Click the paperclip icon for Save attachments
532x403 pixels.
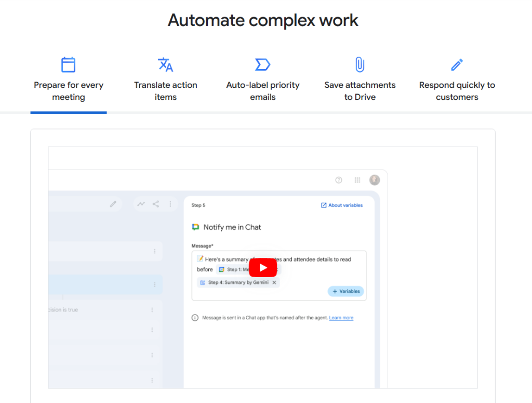360,65
